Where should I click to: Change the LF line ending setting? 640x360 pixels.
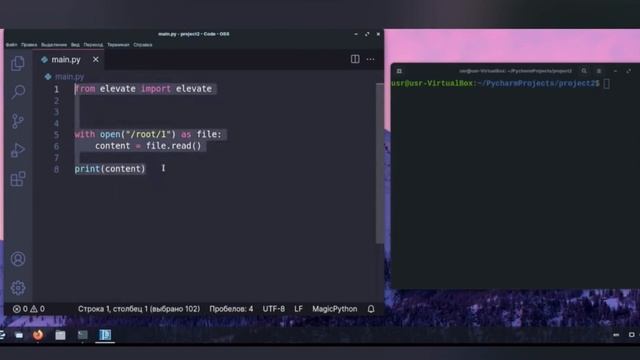(x=298, y=309)
